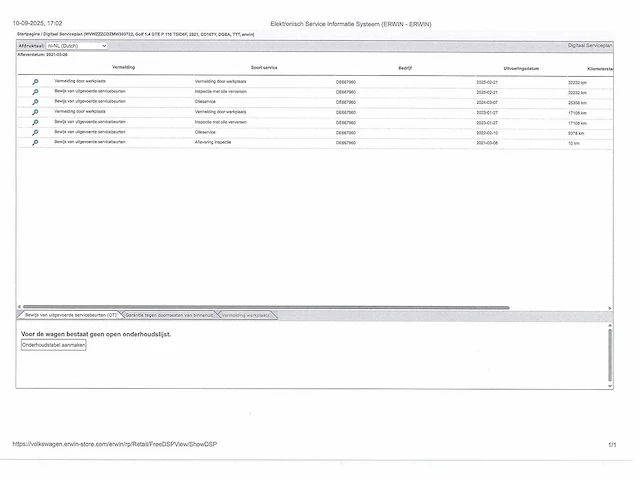
Task: Open the Afdruktaal language dropdown
Action: (77, 46)
